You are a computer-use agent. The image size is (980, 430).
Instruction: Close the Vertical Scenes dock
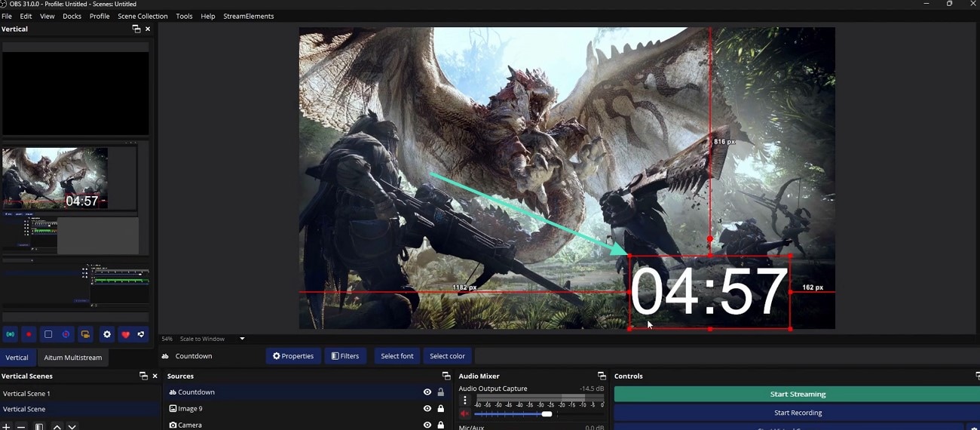[155, 376]
